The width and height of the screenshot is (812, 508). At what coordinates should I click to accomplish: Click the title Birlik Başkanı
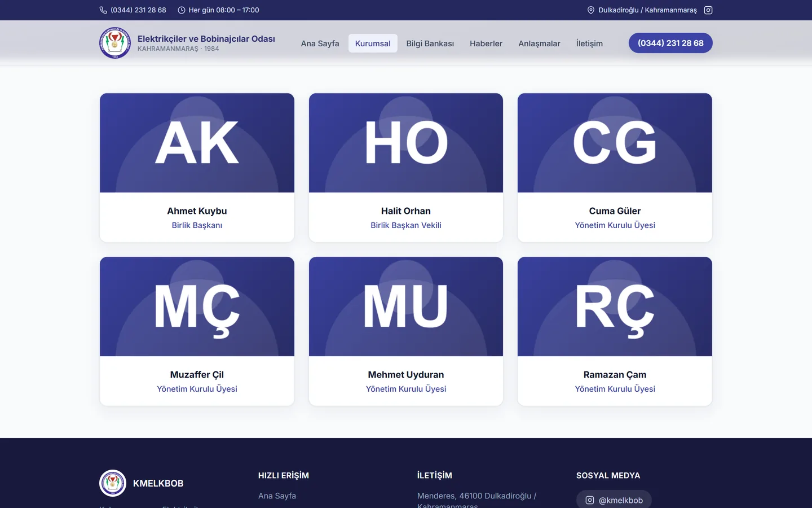(197, 225)
